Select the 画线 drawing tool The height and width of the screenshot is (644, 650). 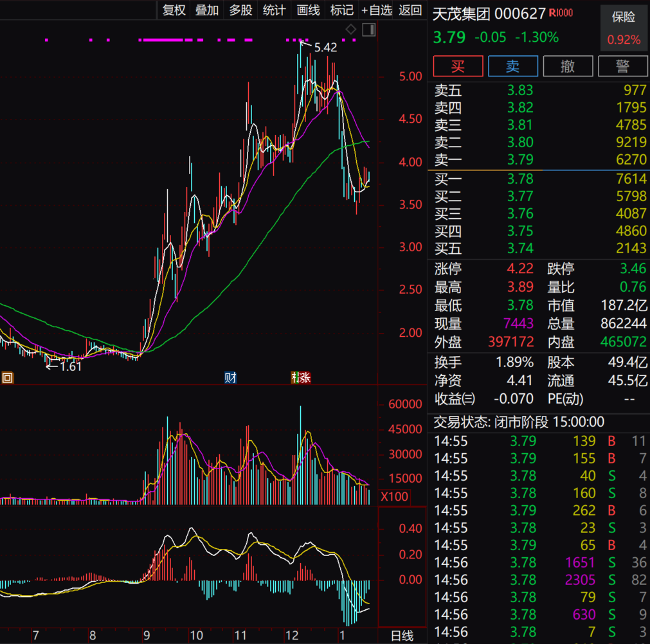click(x=308, y=10)
